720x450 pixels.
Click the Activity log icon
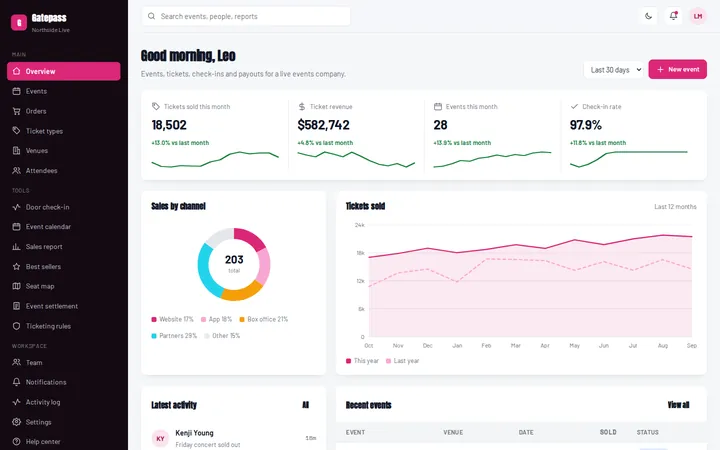click(x=17, y=402)
